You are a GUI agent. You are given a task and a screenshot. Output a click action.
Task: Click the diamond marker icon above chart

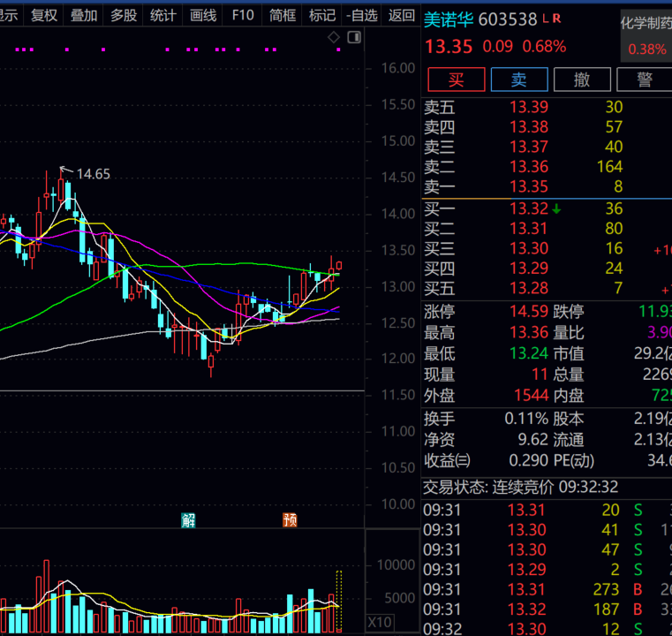[334, 37]
